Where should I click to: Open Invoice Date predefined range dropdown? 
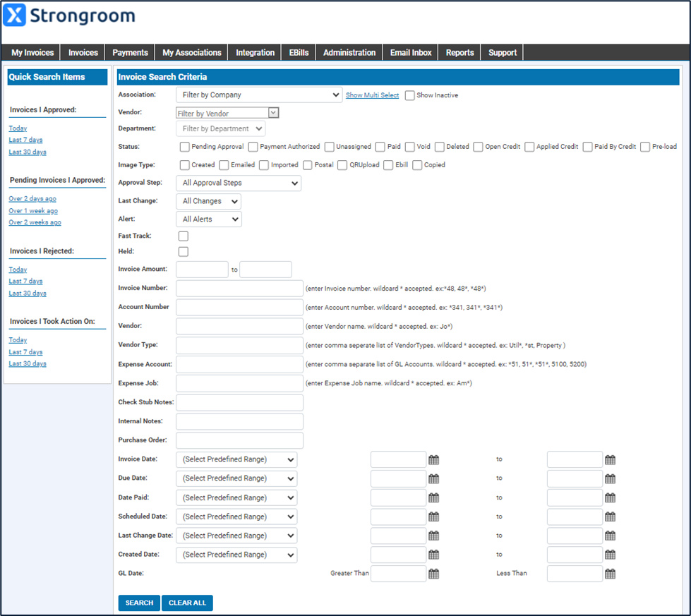236,459
